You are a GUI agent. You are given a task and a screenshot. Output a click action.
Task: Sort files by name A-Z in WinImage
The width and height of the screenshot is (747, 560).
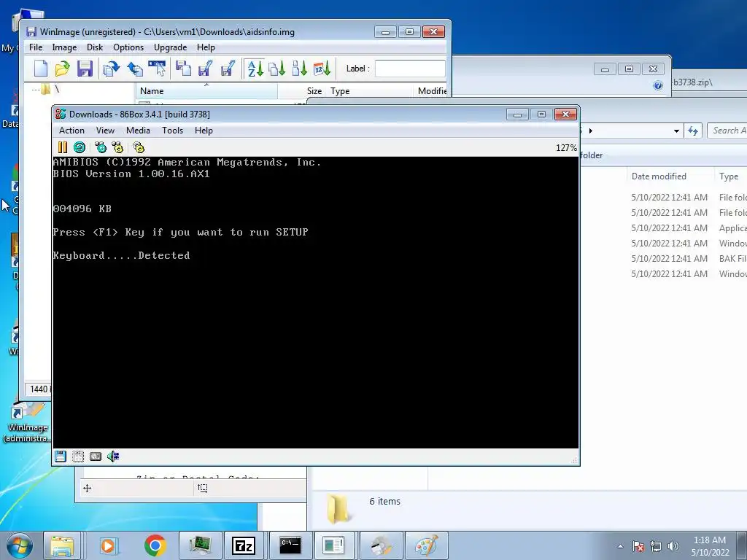(x=255, y=69)
